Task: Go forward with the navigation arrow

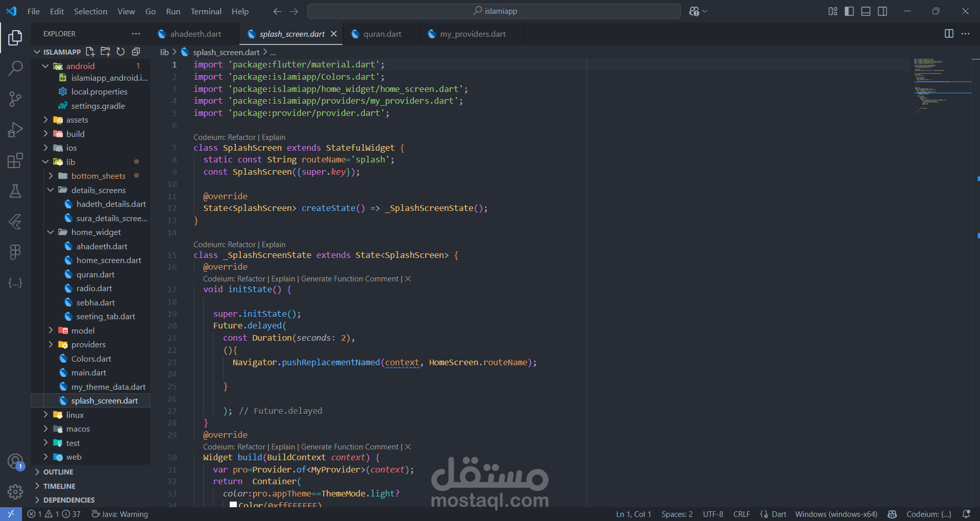Action: [x=294, y=11]
